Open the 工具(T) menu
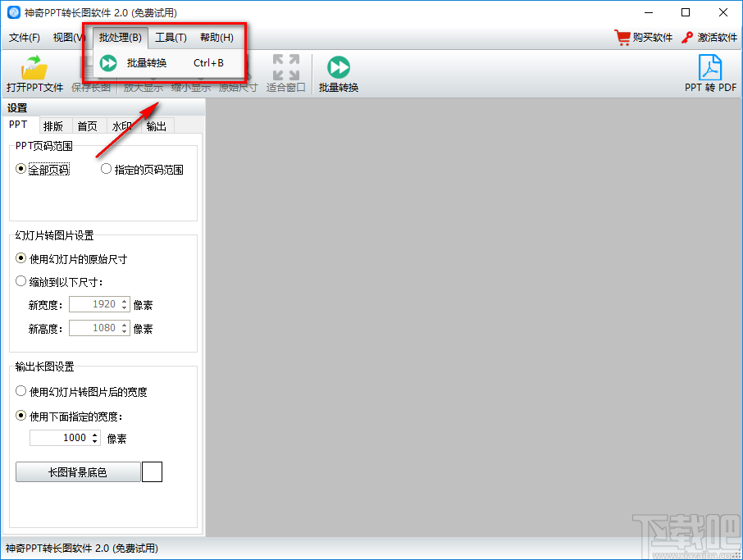 click(x=171, y=38)
